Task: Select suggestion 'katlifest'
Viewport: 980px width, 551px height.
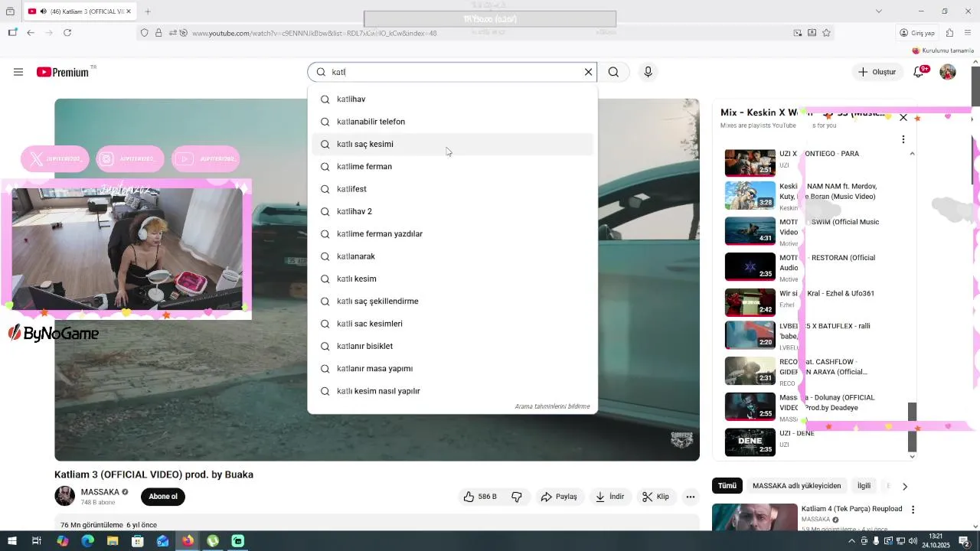Action: [x=452, y=189]
